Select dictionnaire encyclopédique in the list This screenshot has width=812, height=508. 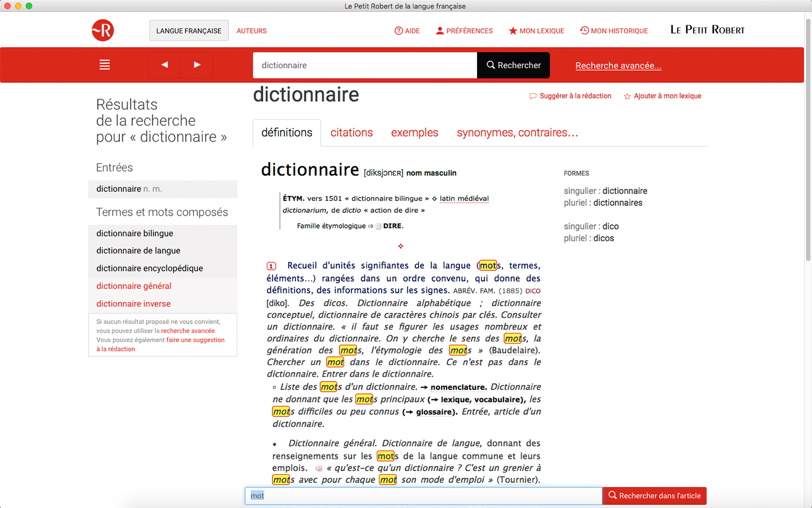(163, 268)
